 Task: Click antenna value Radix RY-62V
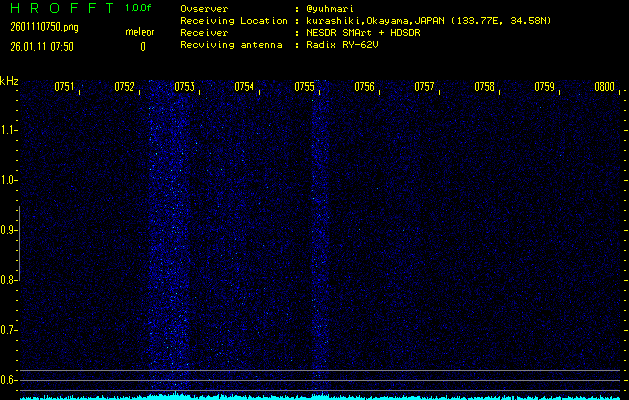pos(342,45)
